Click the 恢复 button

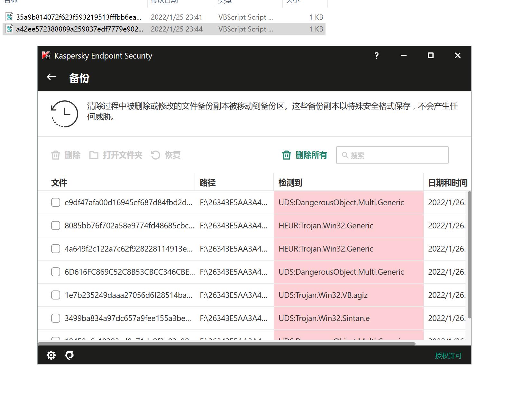166,155
